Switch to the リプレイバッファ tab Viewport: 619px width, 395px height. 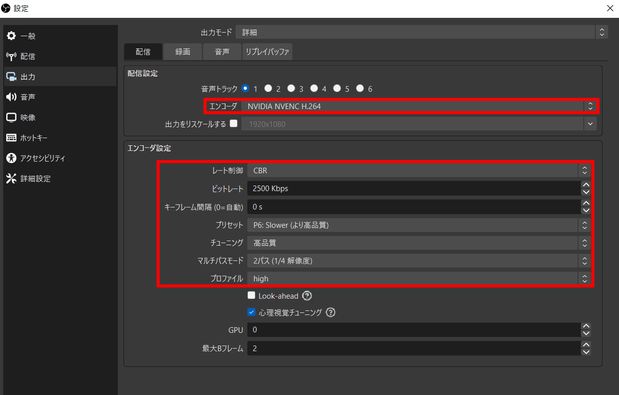pos(267,52)
